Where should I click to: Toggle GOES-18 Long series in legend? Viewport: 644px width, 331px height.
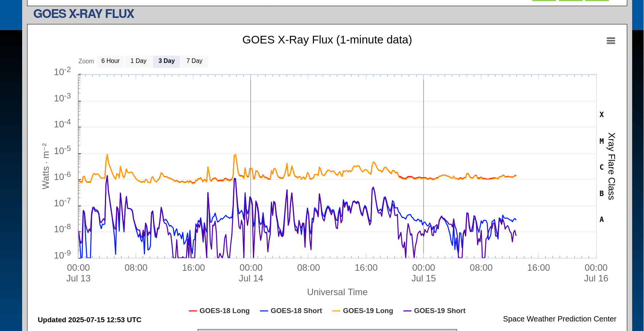(219, 311)
